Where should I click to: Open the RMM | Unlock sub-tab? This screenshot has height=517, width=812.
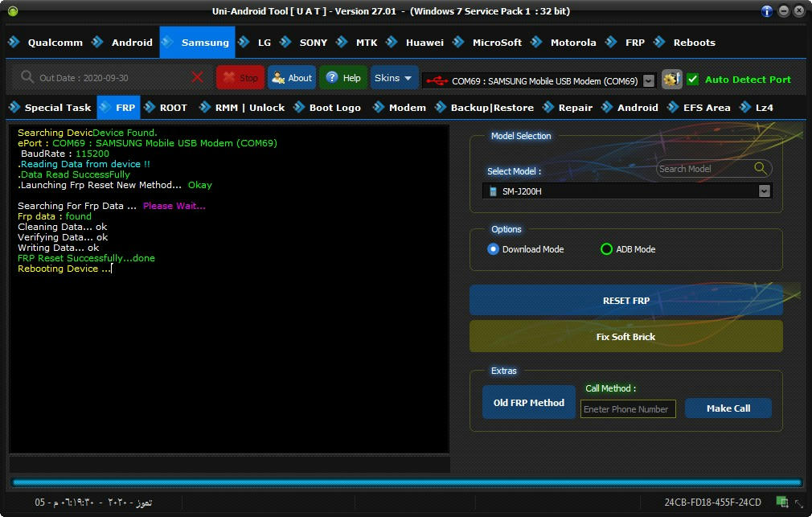click(x=242, y=107)
